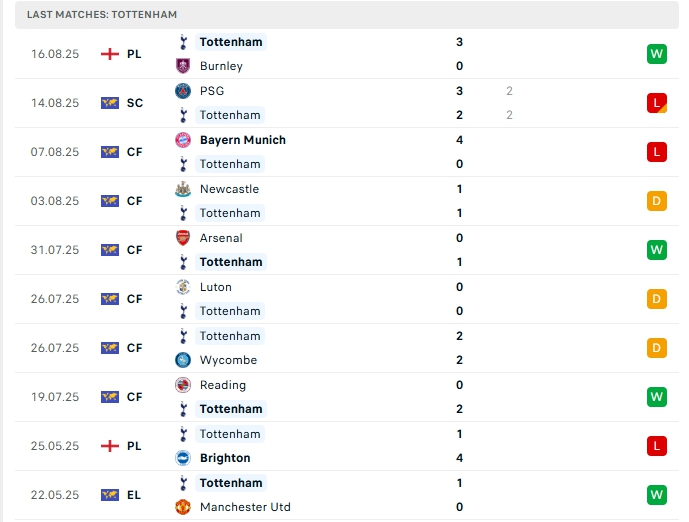The image size is (689, 522).
Task: Click the Bayern Munich crest icon
Action: (182, 140)
